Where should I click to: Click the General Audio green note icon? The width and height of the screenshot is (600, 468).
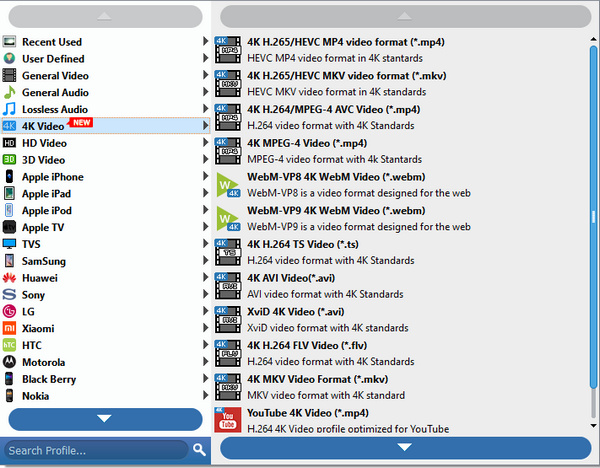[x=9, y=92]
